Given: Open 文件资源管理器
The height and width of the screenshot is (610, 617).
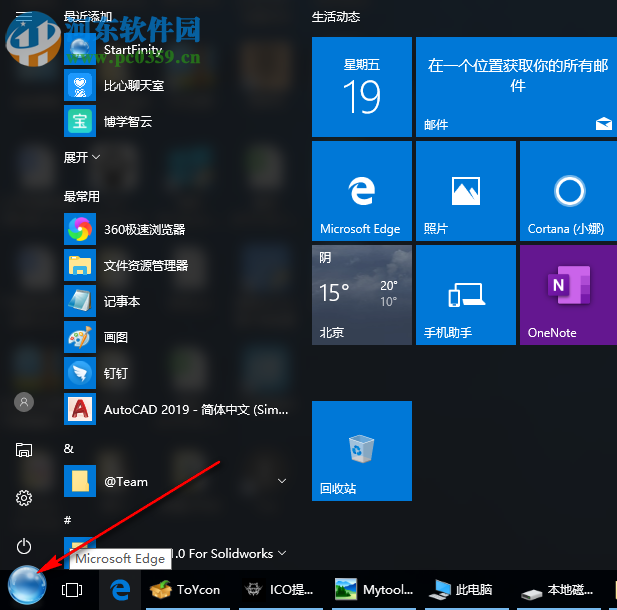Looking at the screenshot, I should point(177,265).
